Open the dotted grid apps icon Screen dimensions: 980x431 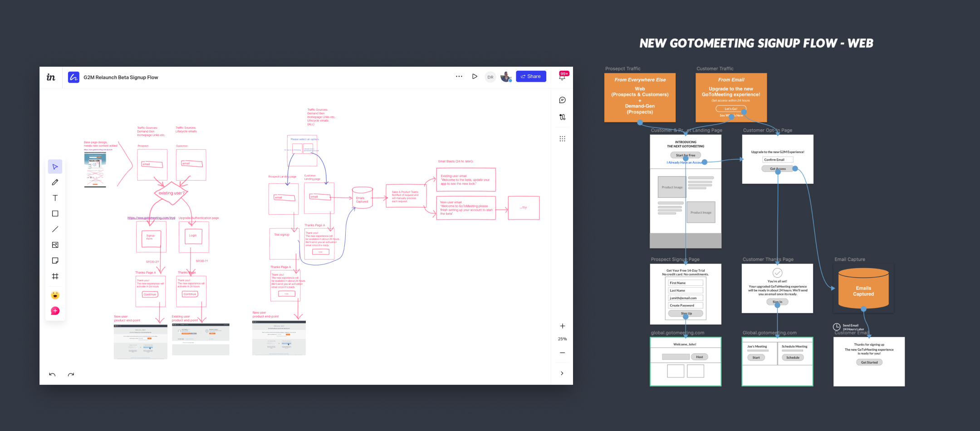click(563, 139)
